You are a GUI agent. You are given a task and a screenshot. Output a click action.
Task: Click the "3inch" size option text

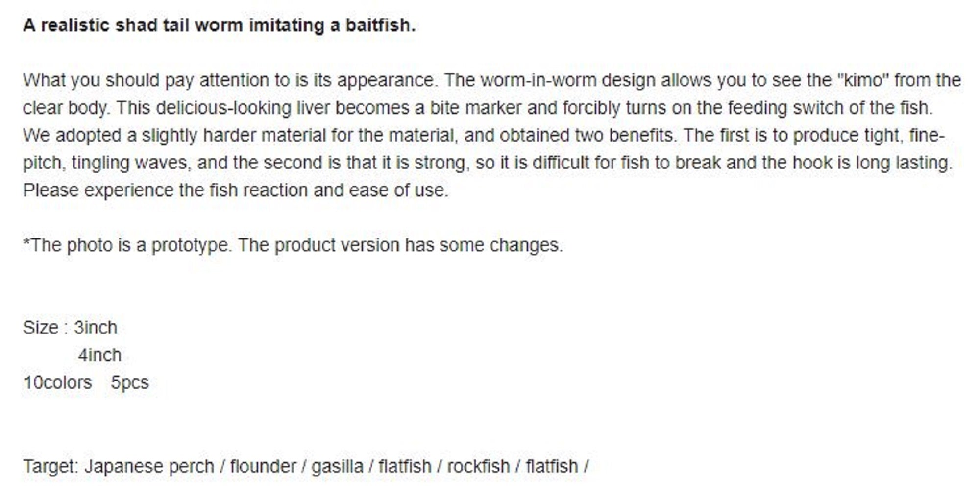pyautogui.click(x=96, y=328)
